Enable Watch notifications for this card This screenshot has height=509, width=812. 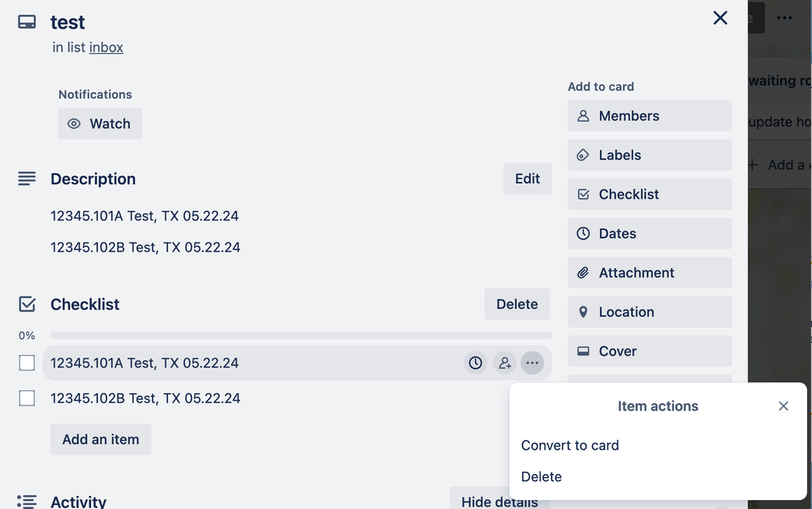point(100,123)
